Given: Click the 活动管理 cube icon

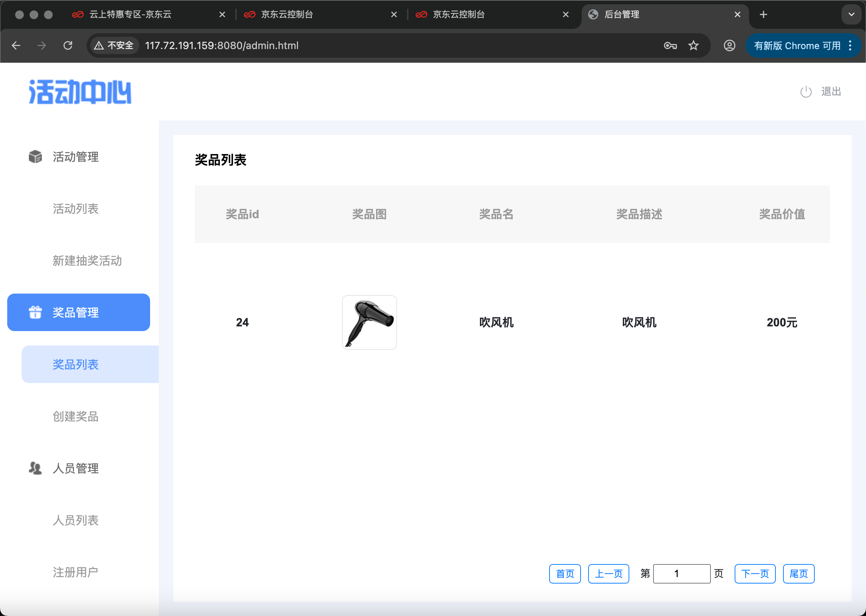Looking at the screenshot, I should click(35, 156).
